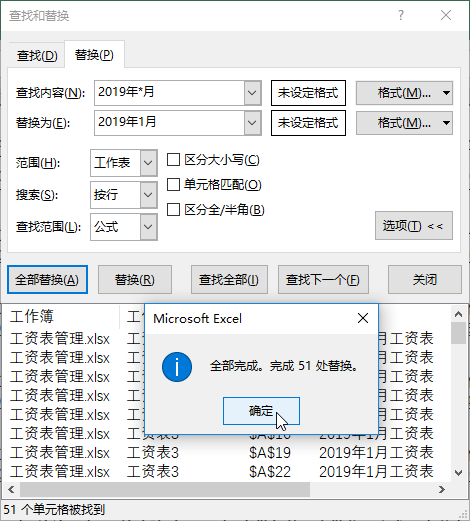Collapse options with 选项(T) button
Viewport: 470px width, 521px height.
coord(414,226)
